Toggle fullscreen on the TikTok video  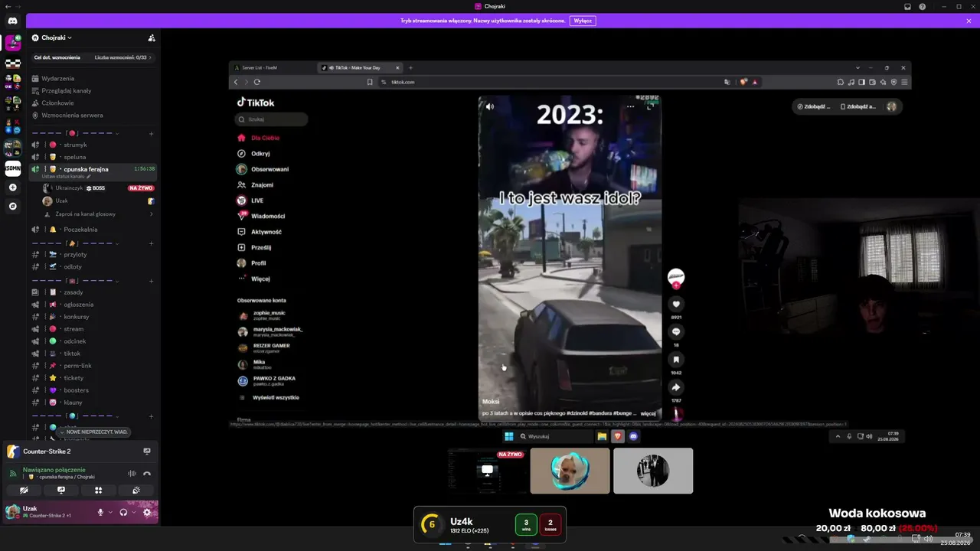click(649, 106)
